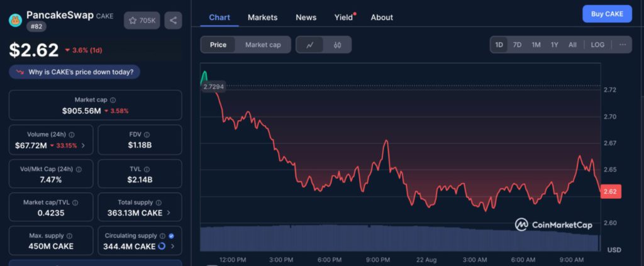
Task: Open the three-dot more options menu
Action: click(x=622, y=45)
